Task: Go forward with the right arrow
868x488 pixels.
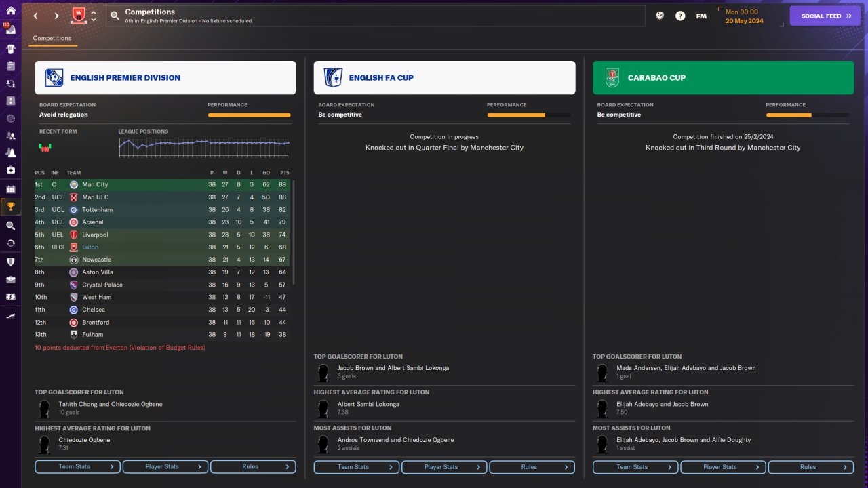Action: pos(56,16)
